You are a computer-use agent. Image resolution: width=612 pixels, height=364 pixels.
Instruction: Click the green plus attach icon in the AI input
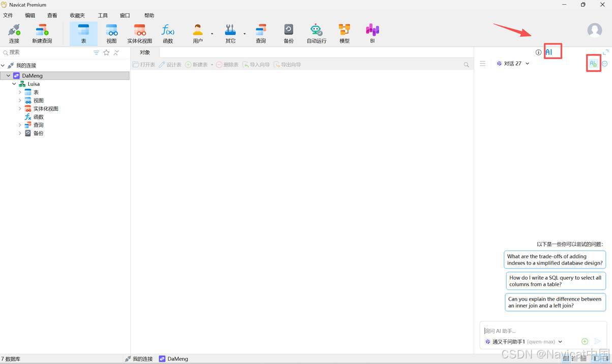[x=585, y=342]
